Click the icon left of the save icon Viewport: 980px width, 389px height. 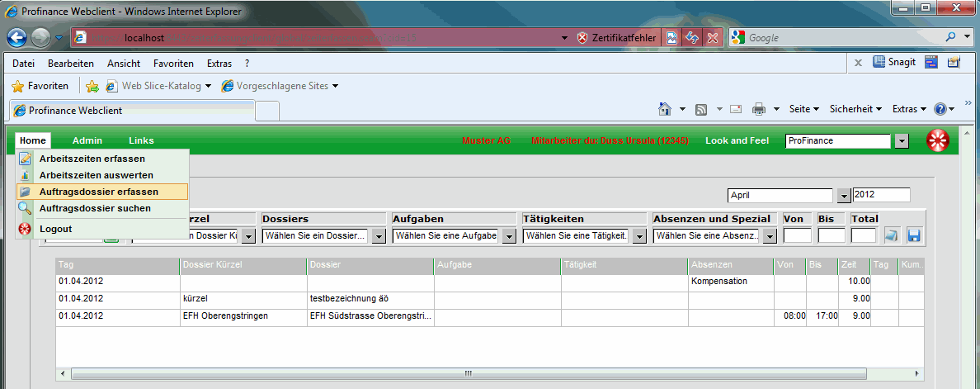coord(892,235)
